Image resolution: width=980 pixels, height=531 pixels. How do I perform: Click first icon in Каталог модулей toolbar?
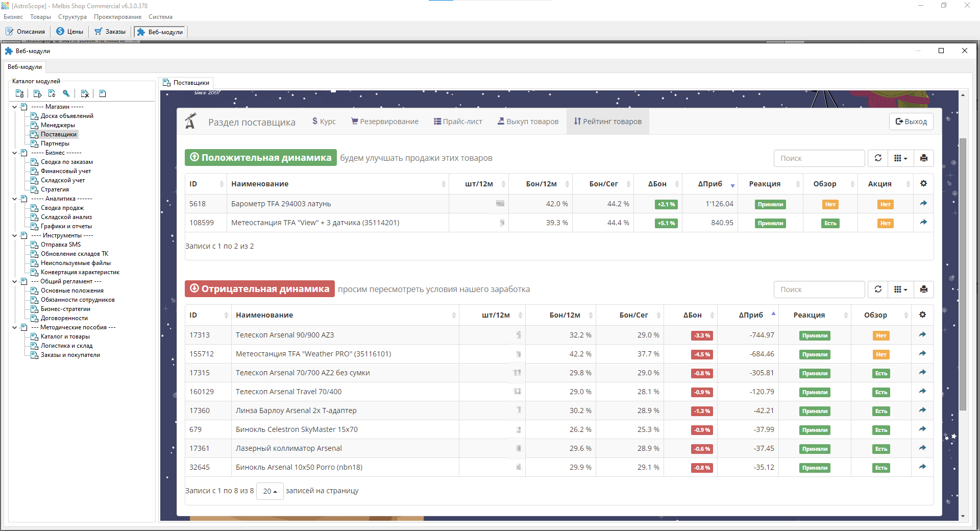click(x=19, y=93)
